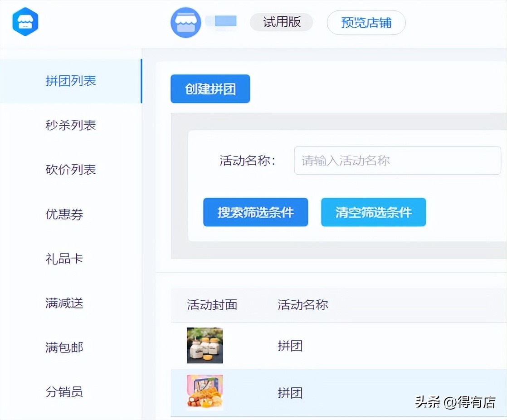Click the 创建拼团 button
This screenshot has height=420, width=507.
(x=210, y=88)
